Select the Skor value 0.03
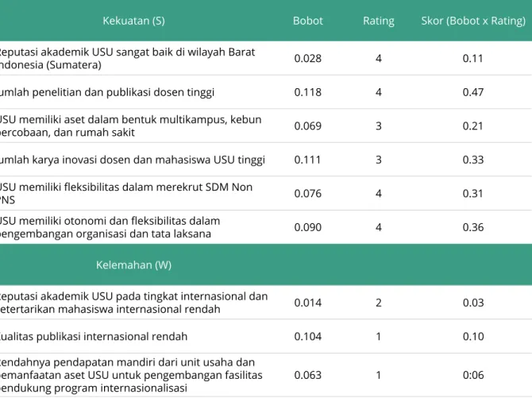This screenshot has width=532, height=398. tap(473, 303)
